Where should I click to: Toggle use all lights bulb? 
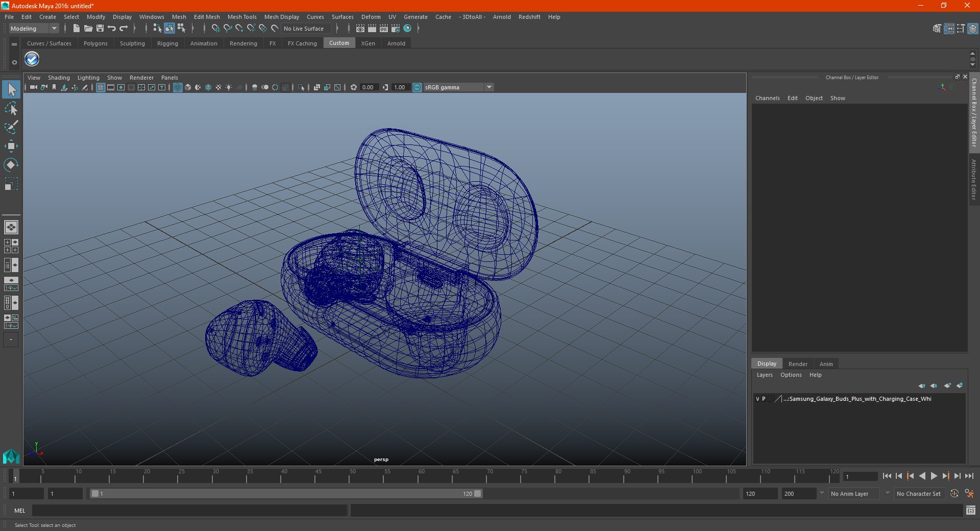(x=229, y=87)
